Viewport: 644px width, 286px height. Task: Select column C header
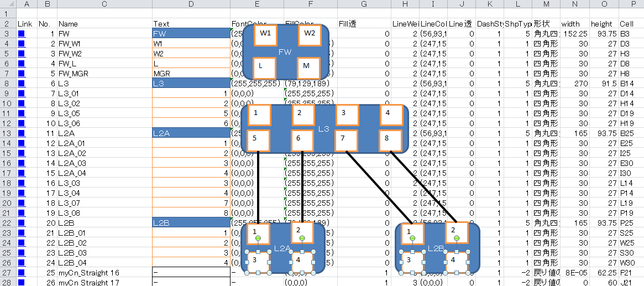[x=104, y=4]
